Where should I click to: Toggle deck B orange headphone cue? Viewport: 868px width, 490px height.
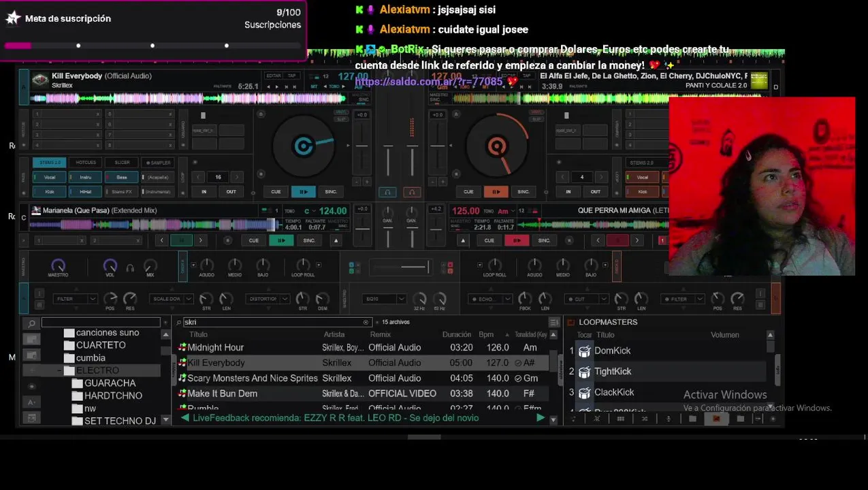(411, 193)
